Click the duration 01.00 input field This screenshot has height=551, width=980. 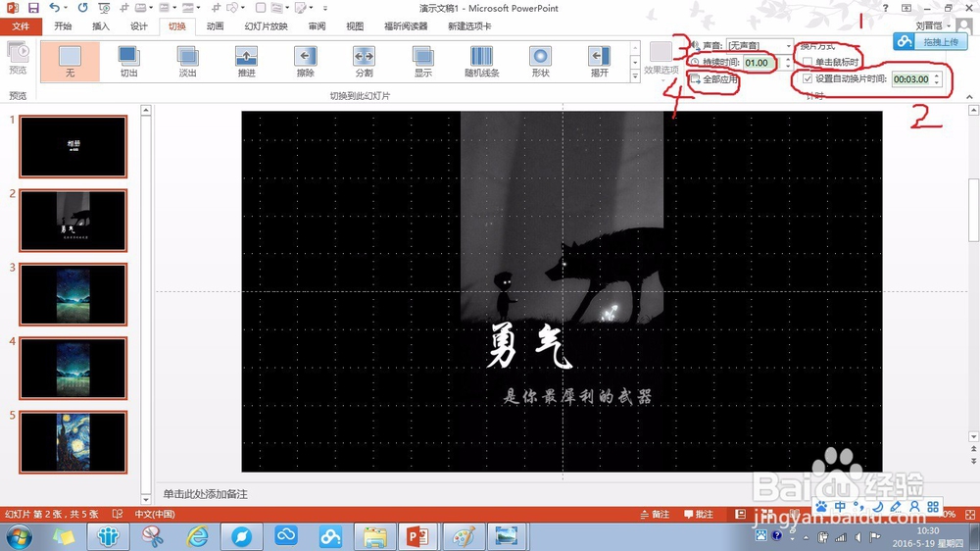pos(761,63)
